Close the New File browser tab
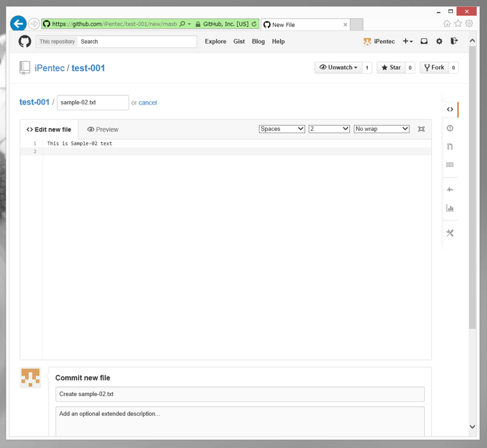 345,24
